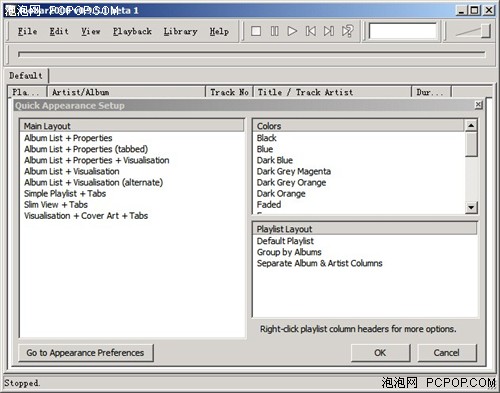
Task: Click the toolbar search field
Action: [403, 31]
